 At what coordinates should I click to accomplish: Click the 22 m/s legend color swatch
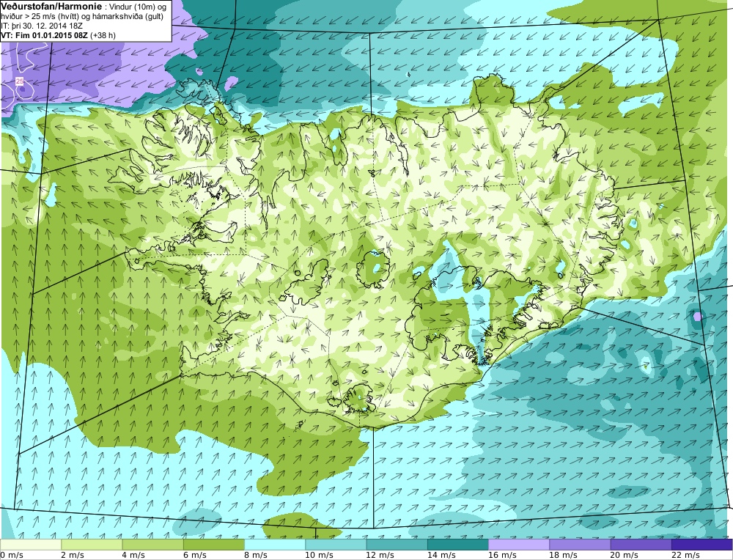[701, 545]
